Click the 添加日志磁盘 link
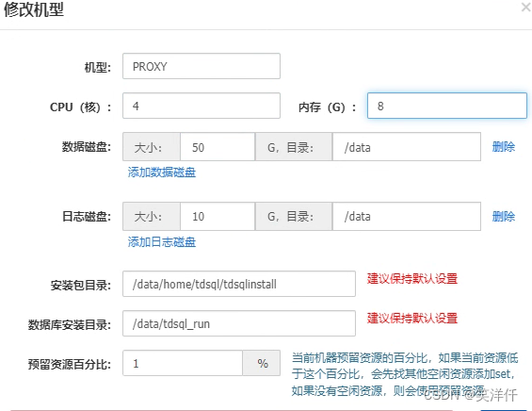 pos(162,242)
